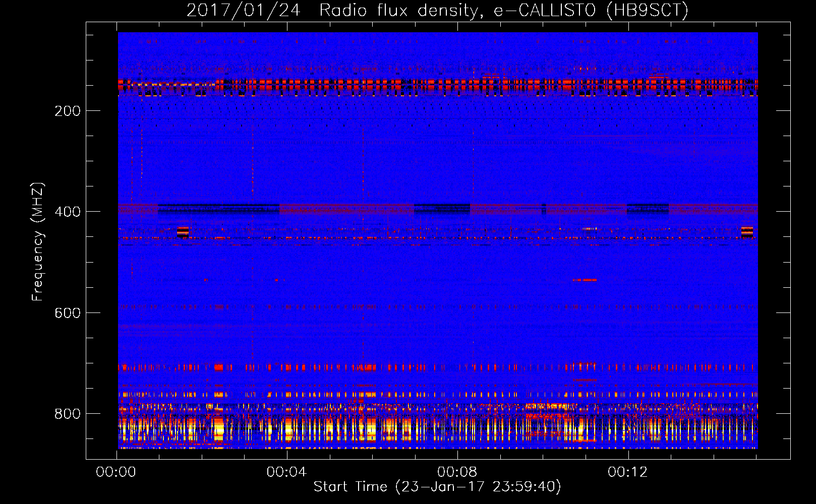Click the 00:00 time tick label
This screenshot has width=816, height=504.
(x=116, y=472)
